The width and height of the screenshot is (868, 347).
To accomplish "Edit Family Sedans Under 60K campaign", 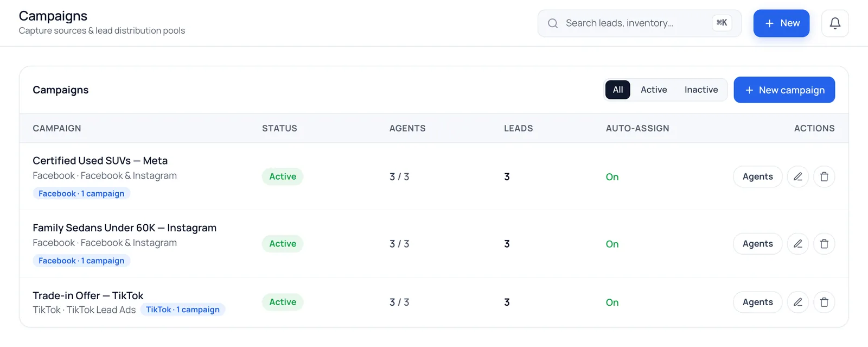I will coord(797,244).
